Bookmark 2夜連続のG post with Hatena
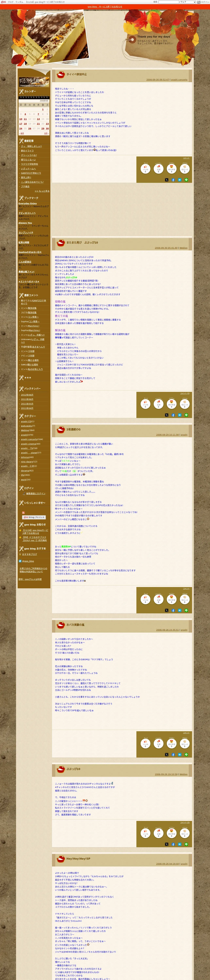Viewport: 210px width, 980px height. point(180,610)
